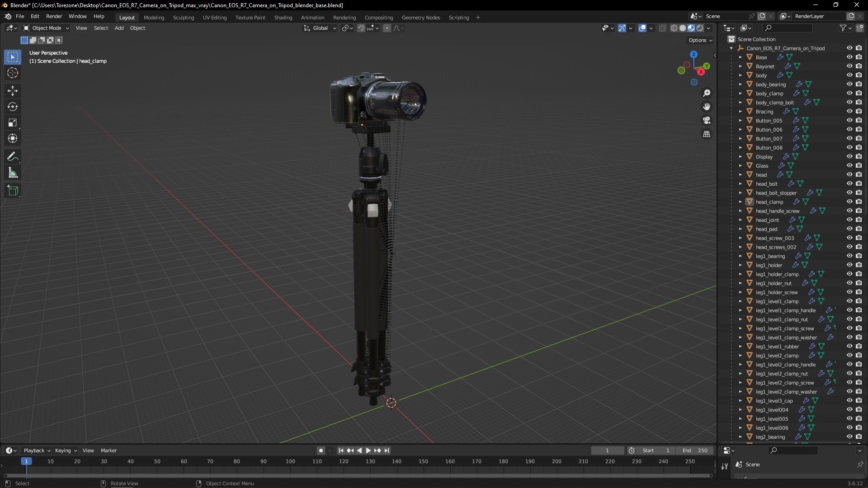Hide the Glass object in viewport
The image size is (868, 488).
(x=849, y=166)
